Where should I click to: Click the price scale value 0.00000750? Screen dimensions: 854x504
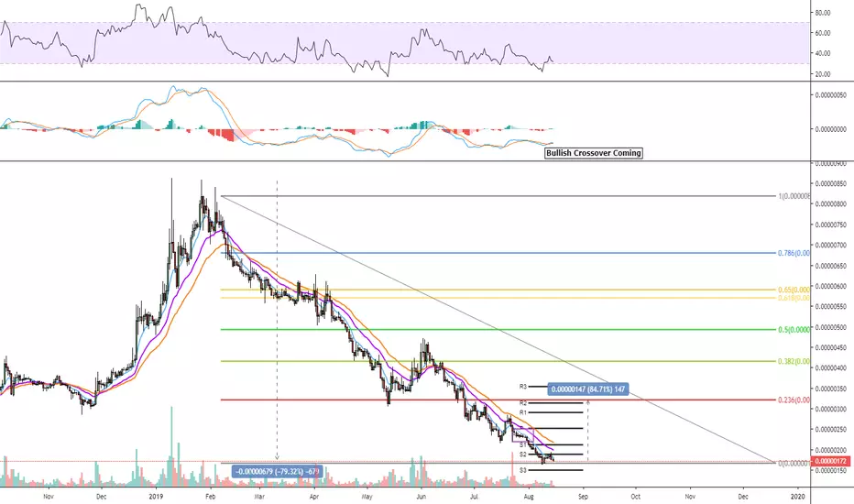[830, 225]
